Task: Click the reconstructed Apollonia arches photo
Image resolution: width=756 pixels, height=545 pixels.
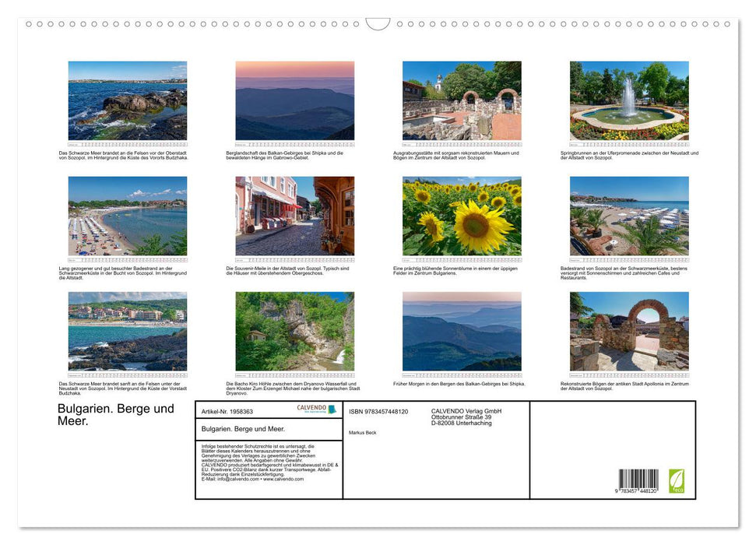Action: [629, 330]
